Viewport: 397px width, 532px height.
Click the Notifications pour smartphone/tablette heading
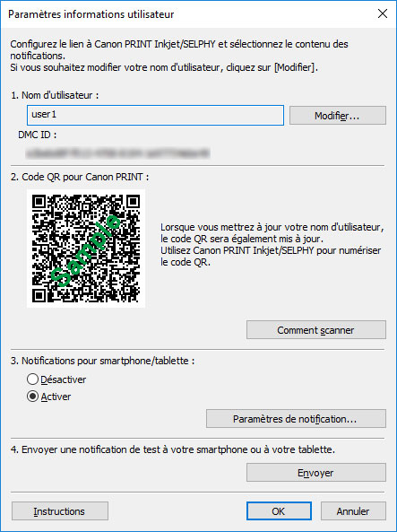[102, 361]
